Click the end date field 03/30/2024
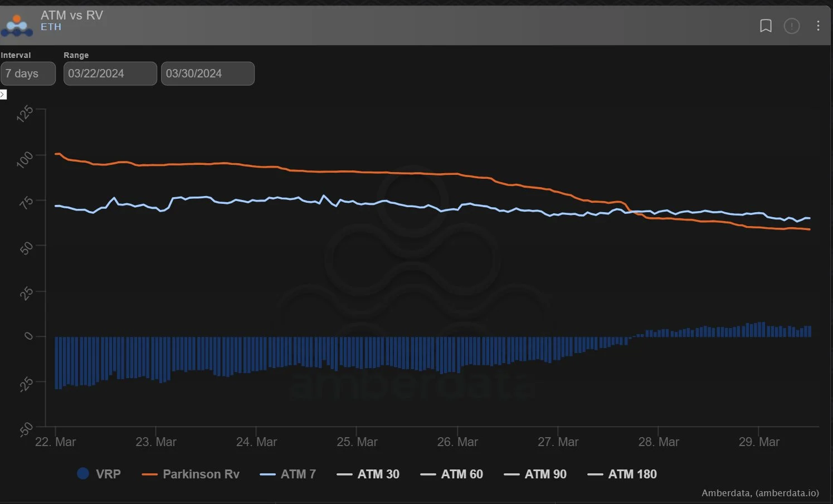This screenshot has height=504, width=833. tap(208, 74)
